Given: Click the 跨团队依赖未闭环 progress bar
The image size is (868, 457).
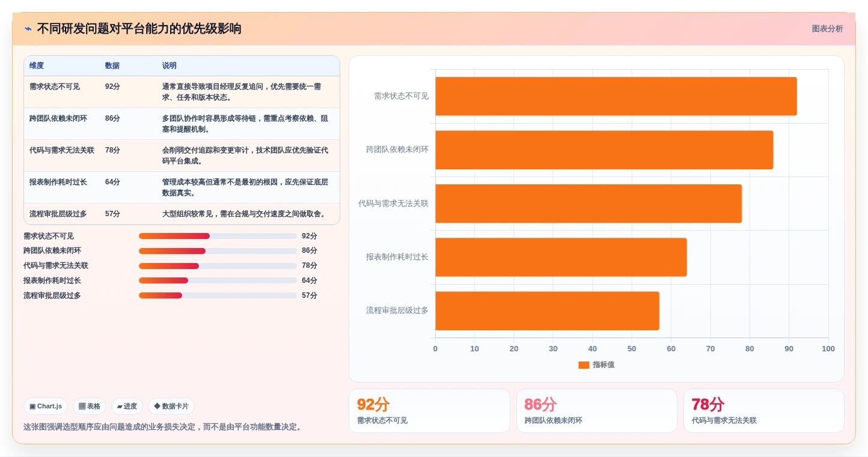Looking at the screenshot, I should pyautogui.click(x=218, y=251).
